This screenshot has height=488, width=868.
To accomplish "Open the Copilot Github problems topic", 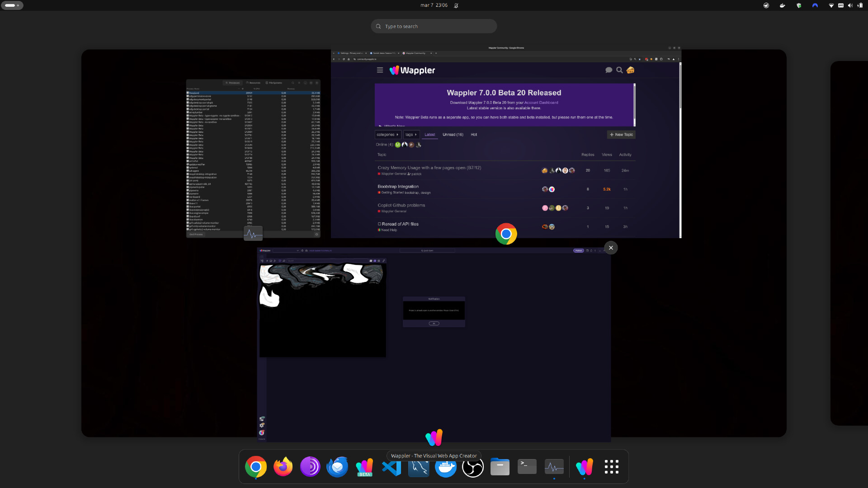I will coord(401,205).
